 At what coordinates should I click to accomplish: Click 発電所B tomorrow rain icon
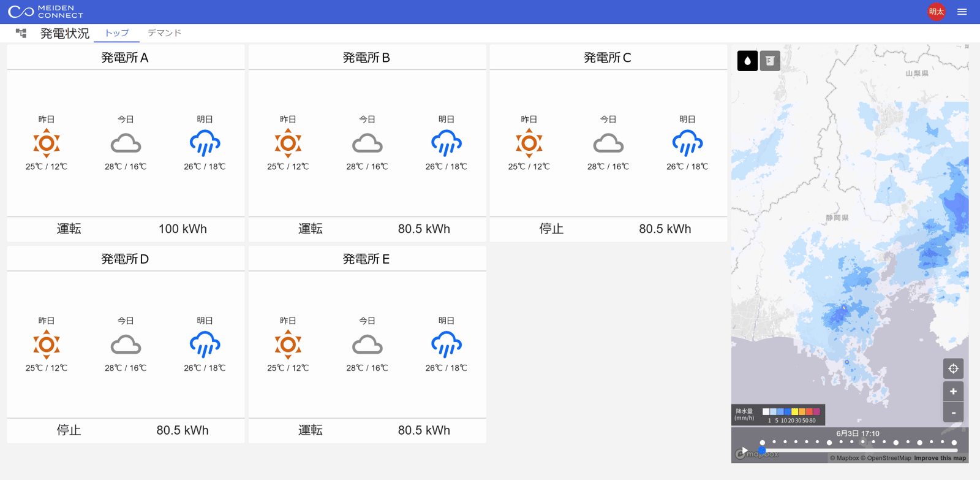click(446, 143)
